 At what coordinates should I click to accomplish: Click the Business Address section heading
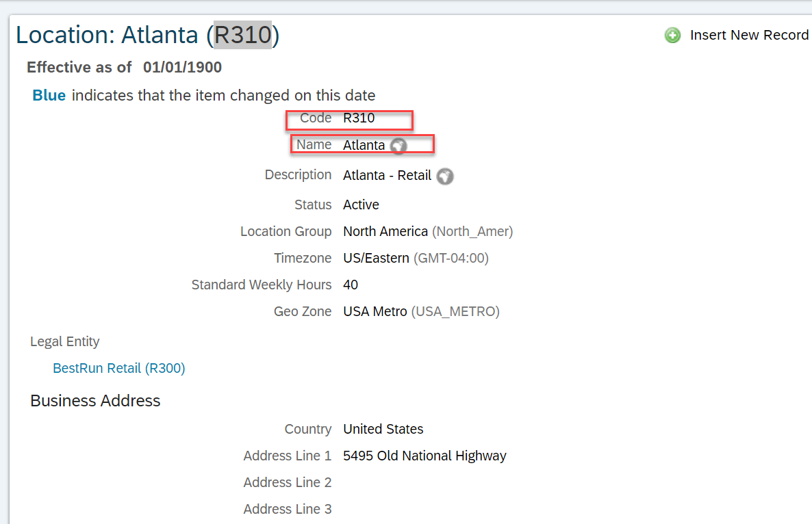(x=95, y=401)
